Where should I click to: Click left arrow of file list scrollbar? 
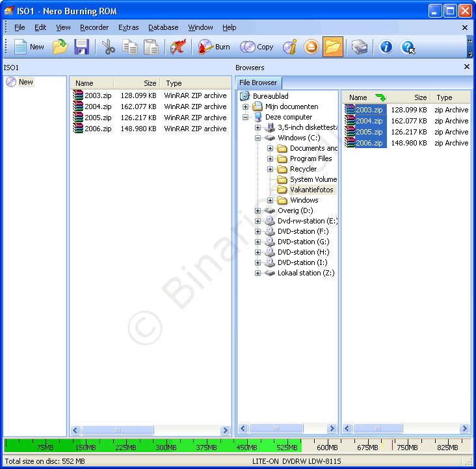coord(348,428)
